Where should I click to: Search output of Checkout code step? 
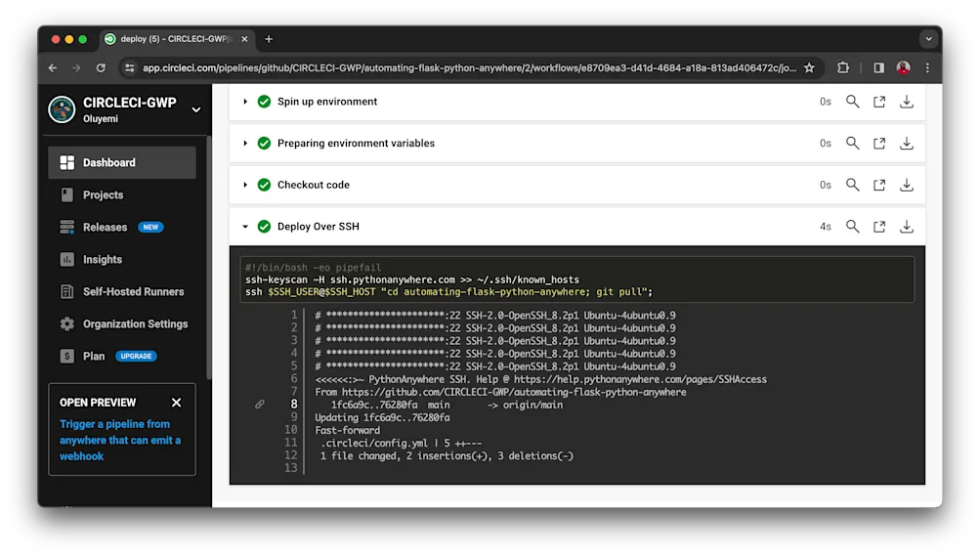[x=853, y=185]
